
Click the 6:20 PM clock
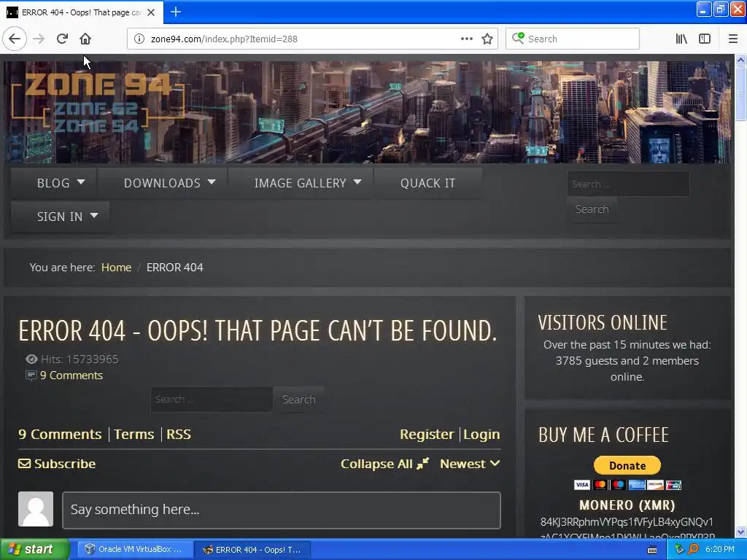point(719,549)
